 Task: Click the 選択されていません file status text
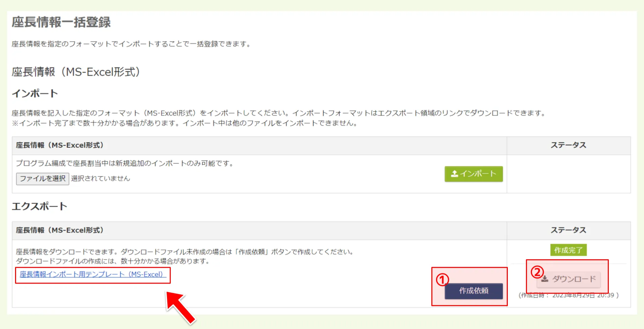pos(100,178)
